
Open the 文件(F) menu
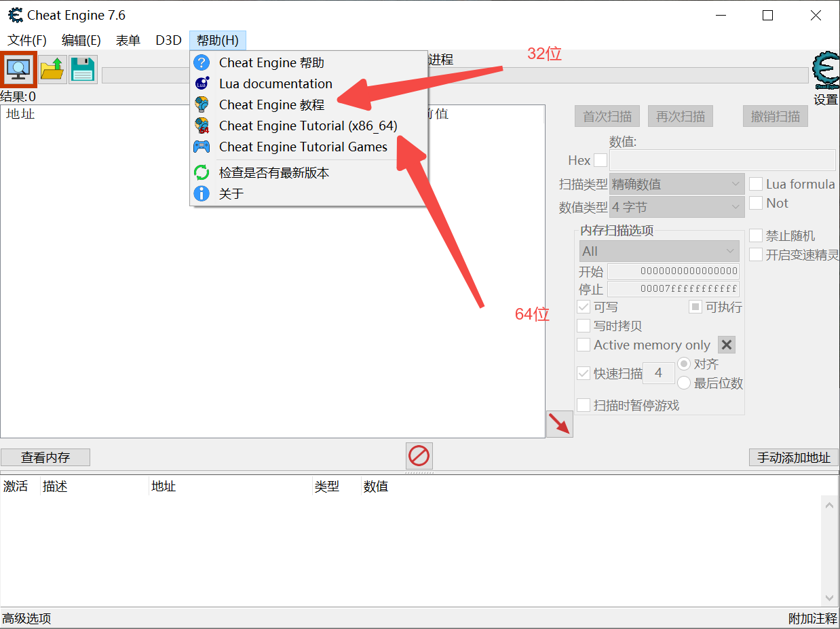(27, 40)
